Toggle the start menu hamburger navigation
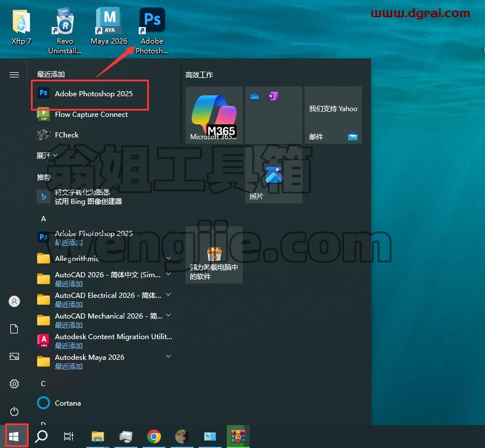Screen dimensions: 485x448 14,74
